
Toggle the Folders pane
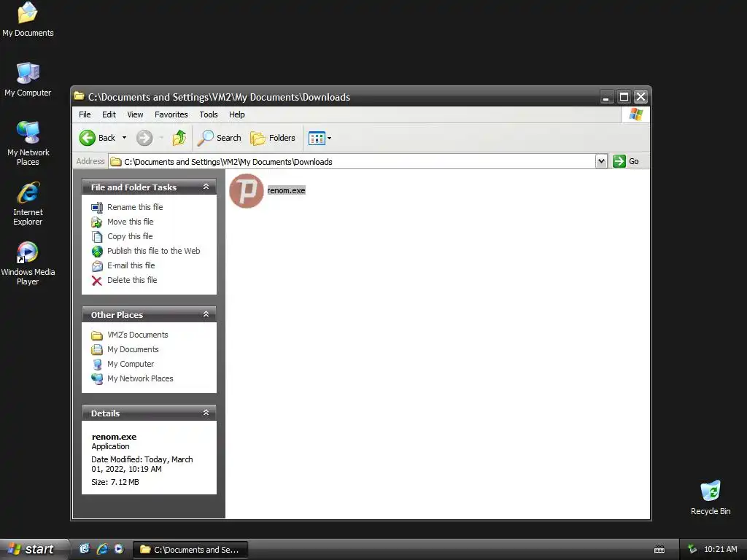(x=273, y=138)
